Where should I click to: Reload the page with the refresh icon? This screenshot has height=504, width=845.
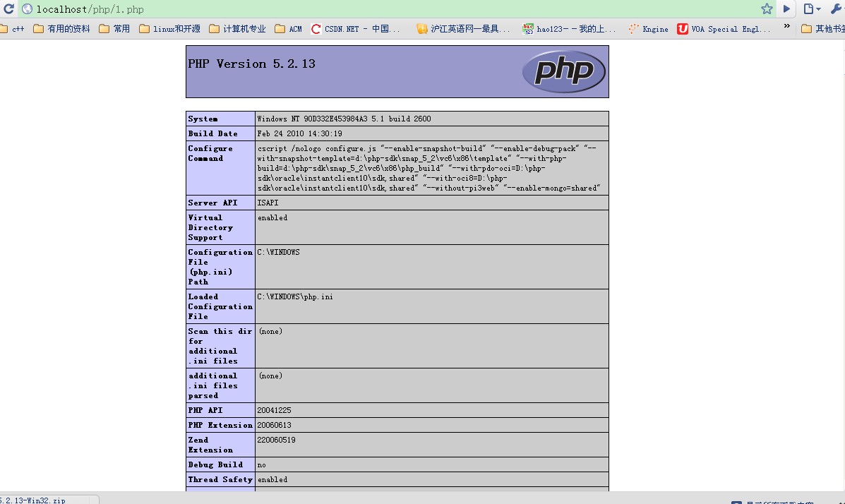click(x=8, y=8)
